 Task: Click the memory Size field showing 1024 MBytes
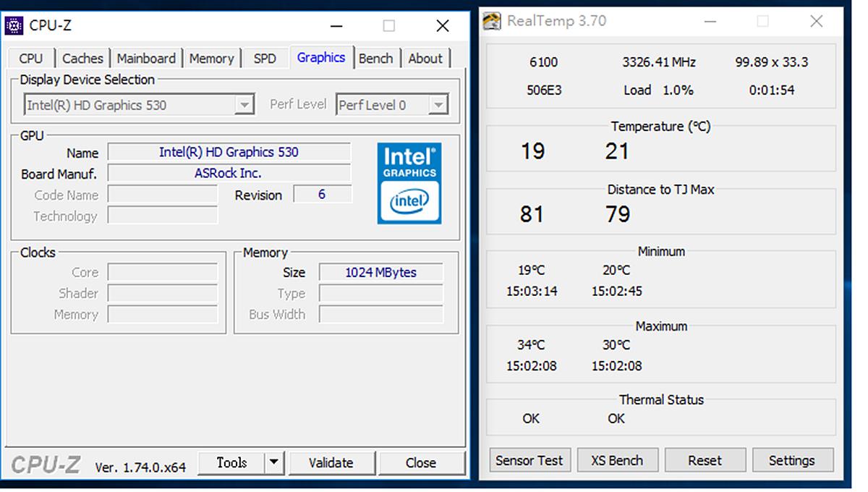[381, 273]
